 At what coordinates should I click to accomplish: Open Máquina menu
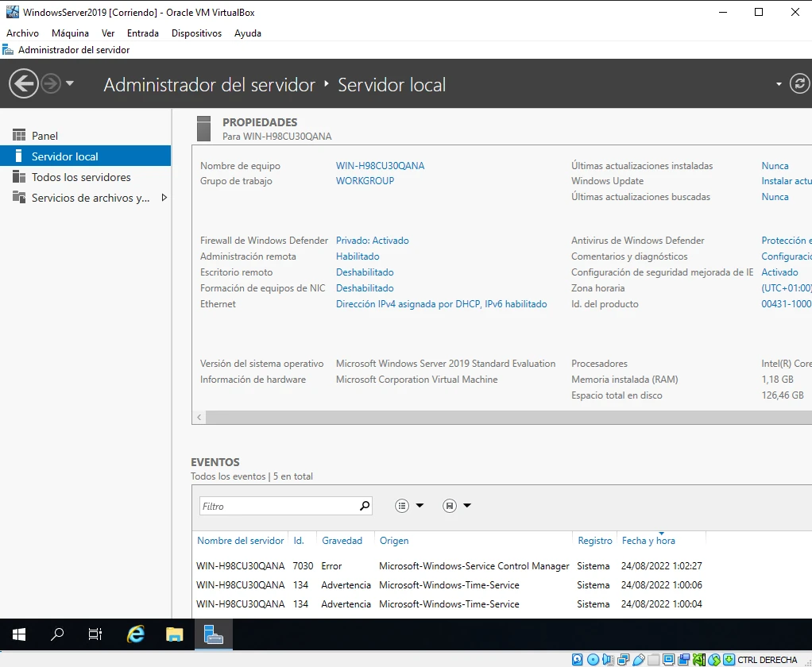point(70,33)
